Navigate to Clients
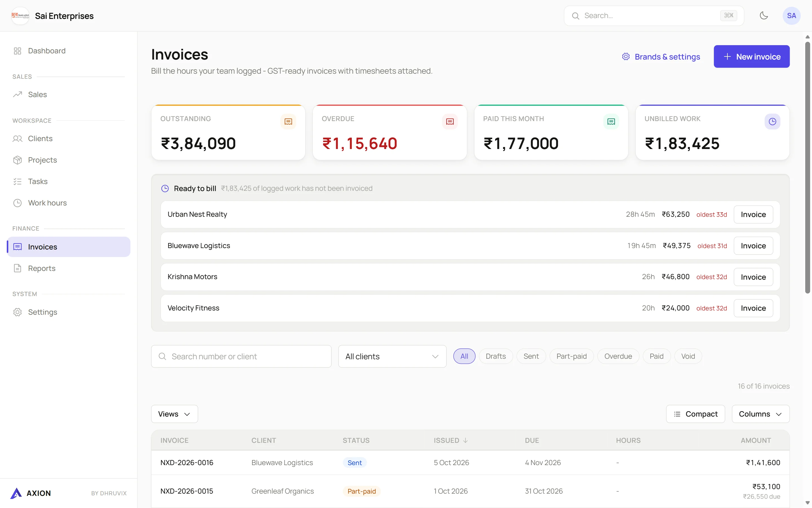812x508 pixels. (69, 138)
